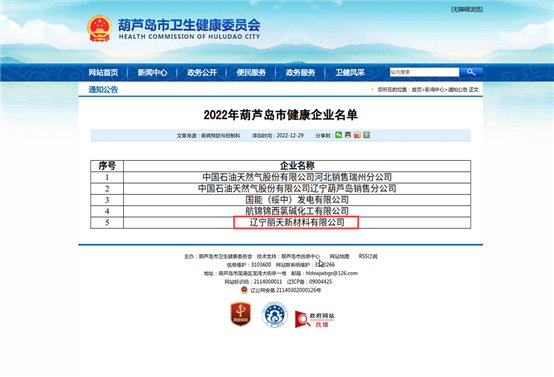The image size is (554, 377).
Task: Click the blue public institution badge
Action: pos(275,314)
